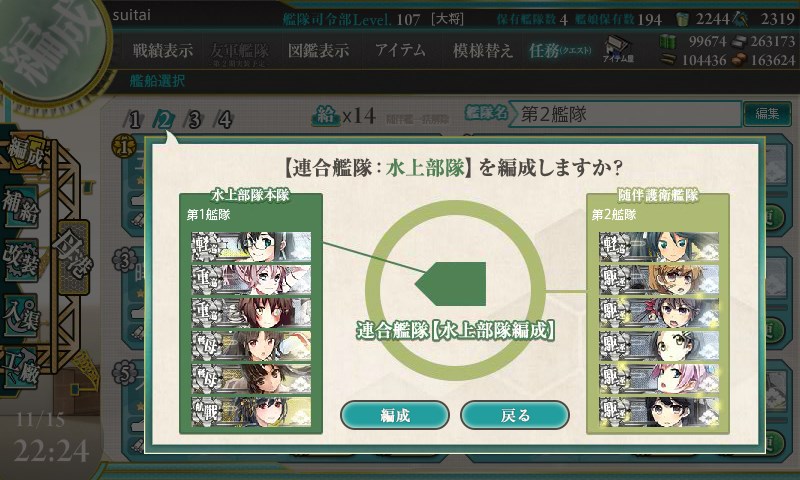The image size is (800, 480).
Task: Select the last destroyer in 第2艦隊 list
Action: [659, 412]
